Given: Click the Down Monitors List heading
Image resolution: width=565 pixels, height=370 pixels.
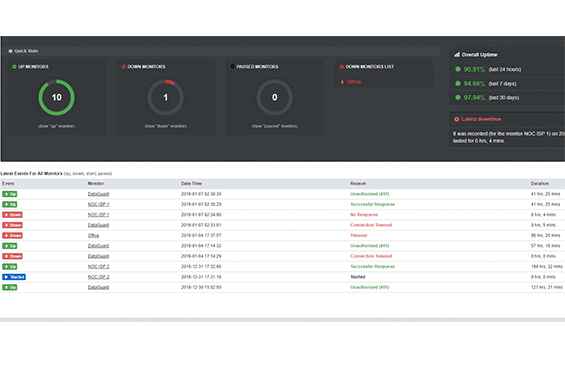Looking at the screenshot, I should pos(370,67).
